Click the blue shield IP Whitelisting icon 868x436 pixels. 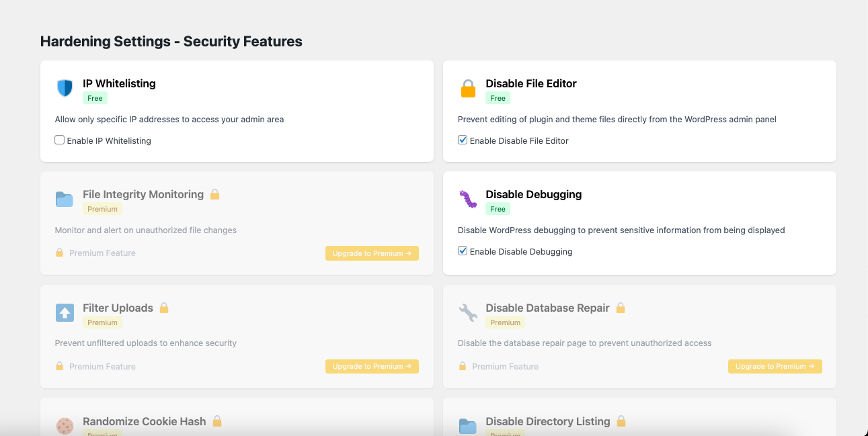[65, 88]
